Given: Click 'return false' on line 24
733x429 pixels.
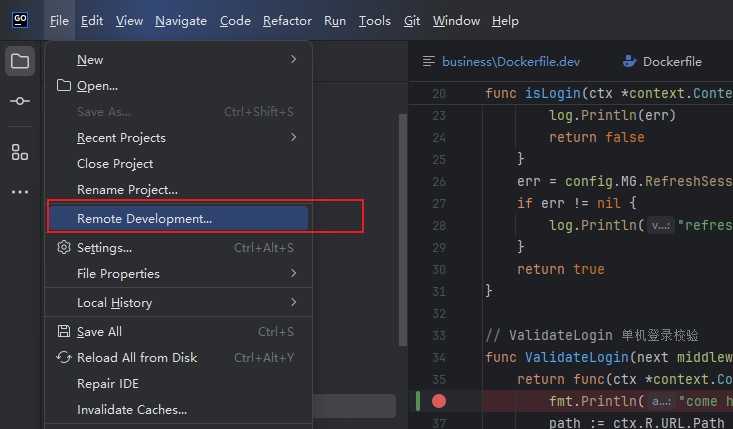Looking at the screenshot, I should coord(596,137).
